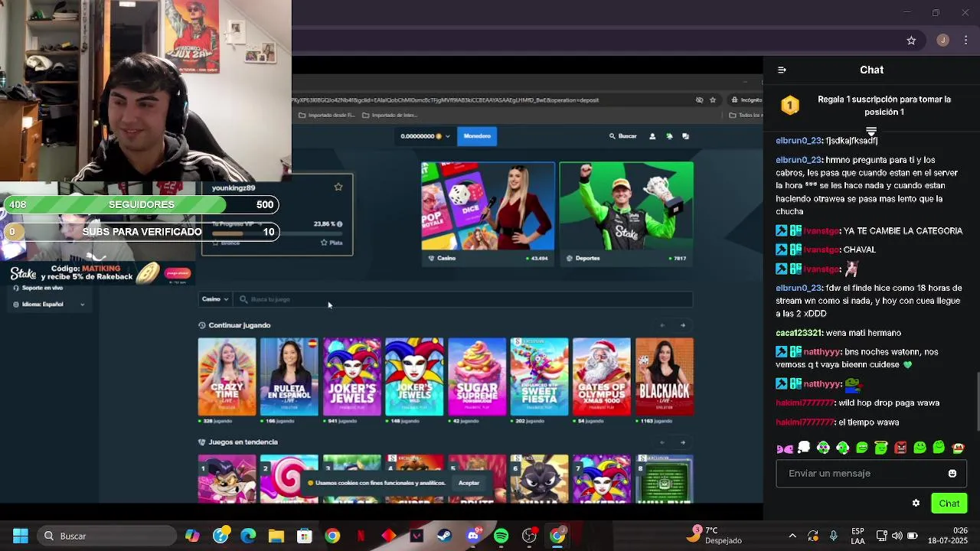980x551 pixels.
Task: Open the emoji picker in message box
Action: [x=952, y=474]
